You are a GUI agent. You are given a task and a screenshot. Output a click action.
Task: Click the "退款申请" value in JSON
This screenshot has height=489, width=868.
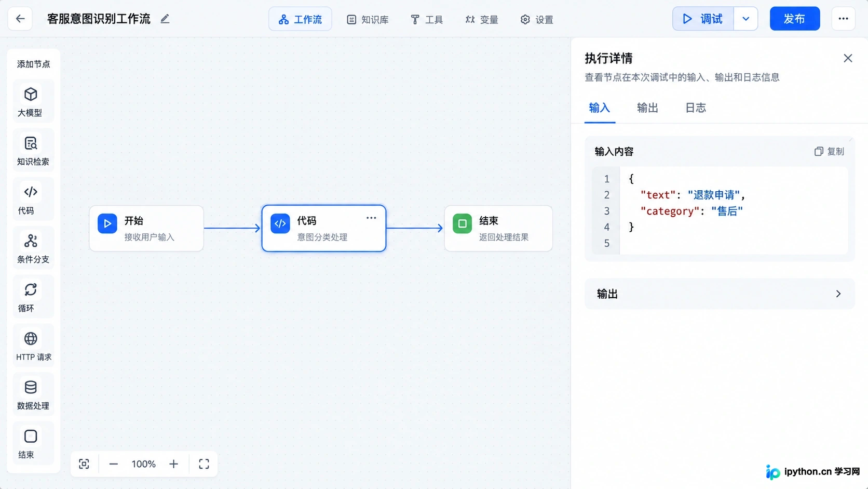tap(714, 195)
